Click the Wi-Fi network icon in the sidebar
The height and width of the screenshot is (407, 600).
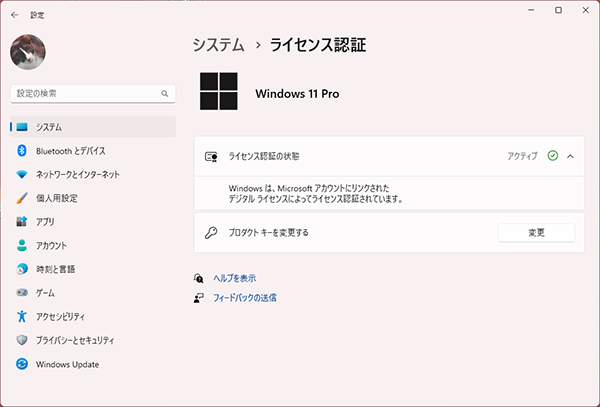coord(22,174)
